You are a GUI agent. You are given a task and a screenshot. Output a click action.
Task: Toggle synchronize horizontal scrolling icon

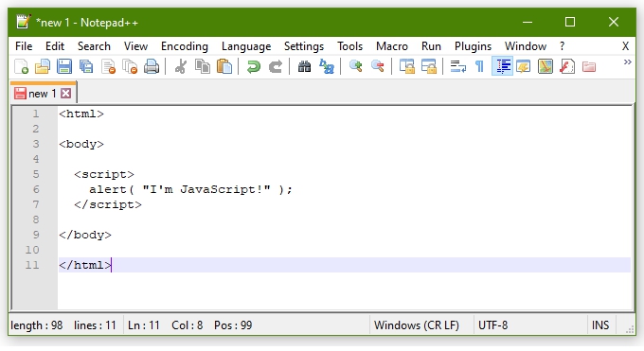[429, 66]
